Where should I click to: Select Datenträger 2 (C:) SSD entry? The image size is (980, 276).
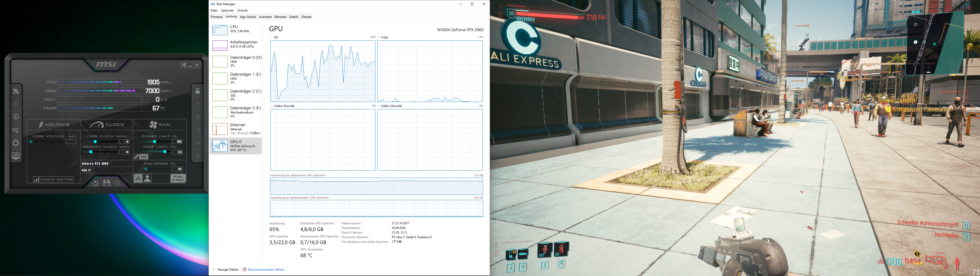pos(236,95)
